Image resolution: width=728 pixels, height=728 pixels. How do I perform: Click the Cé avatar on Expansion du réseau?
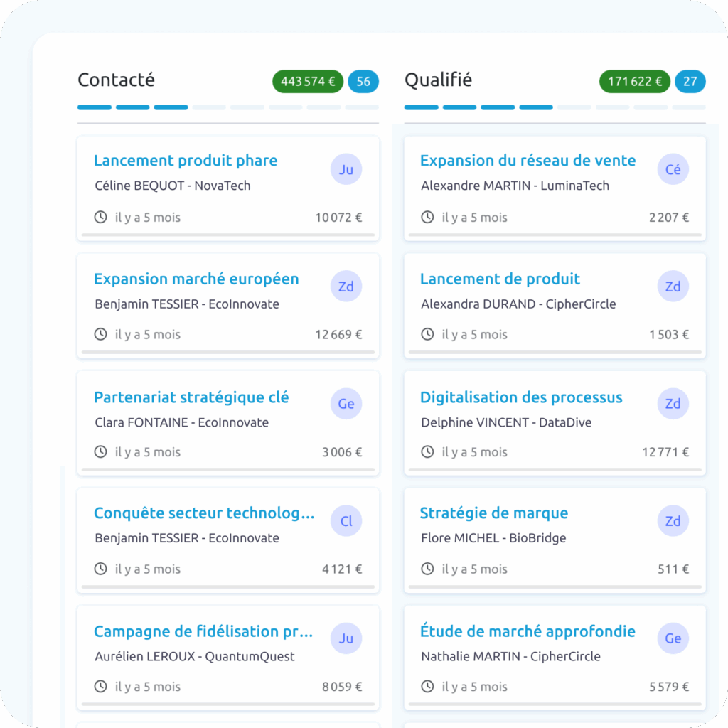[x=673, y=170]
